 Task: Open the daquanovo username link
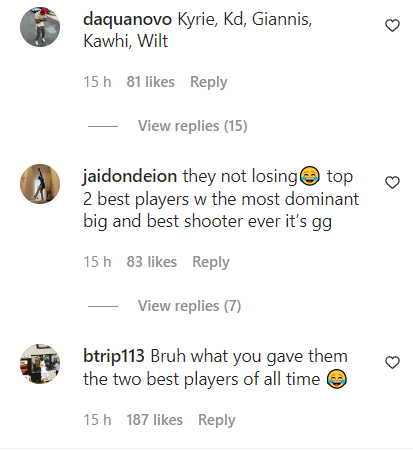127,19
